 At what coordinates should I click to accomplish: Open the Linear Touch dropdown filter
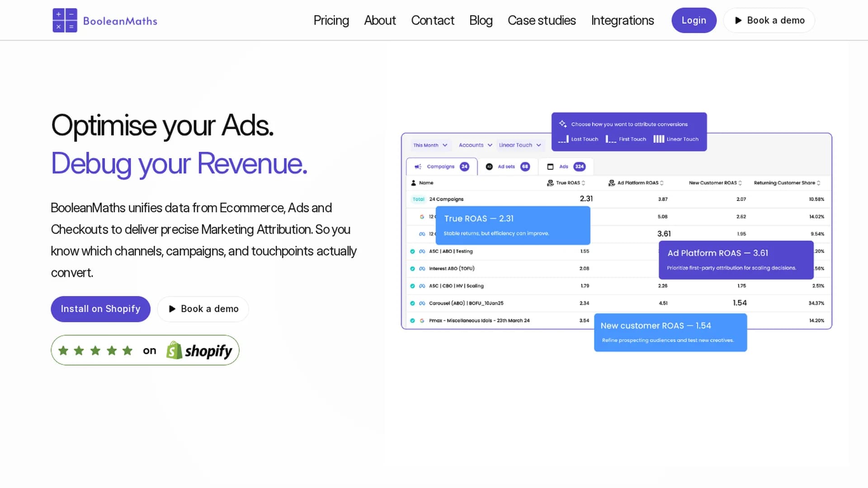(x=520, y=145)
